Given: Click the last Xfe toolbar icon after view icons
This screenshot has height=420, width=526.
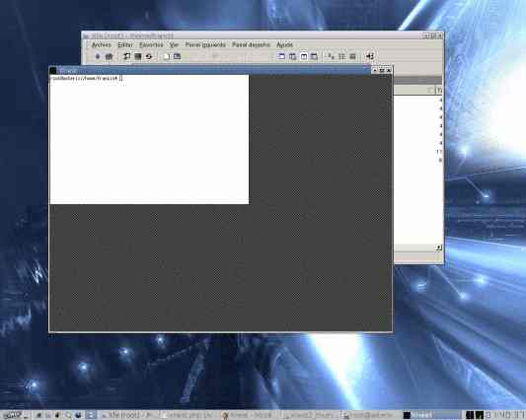Looking at the screenshot, I should coord(370,56).
